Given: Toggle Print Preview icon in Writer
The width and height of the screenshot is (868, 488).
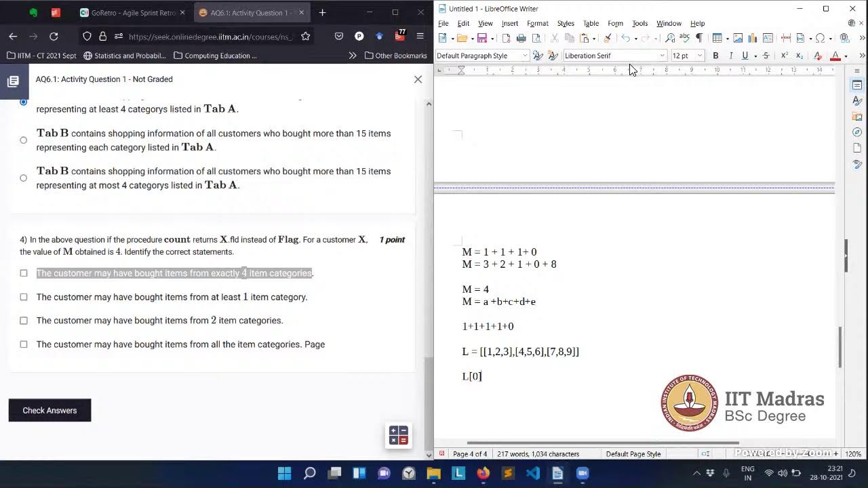Looking at the screenshot, I should 536,38.
